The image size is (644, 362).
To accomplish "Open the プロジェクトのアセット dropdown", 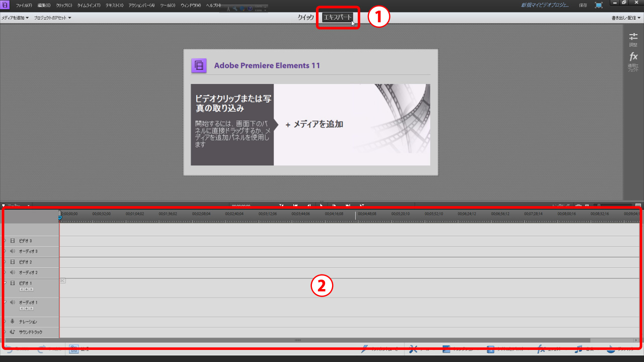I will click(52, 18).
